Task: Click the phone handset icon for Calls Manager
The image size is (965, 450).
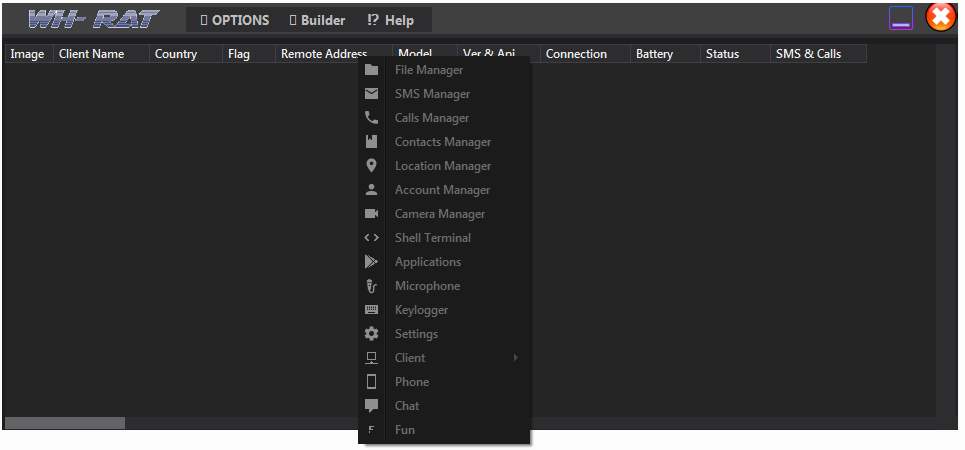Action: (371, 118)
